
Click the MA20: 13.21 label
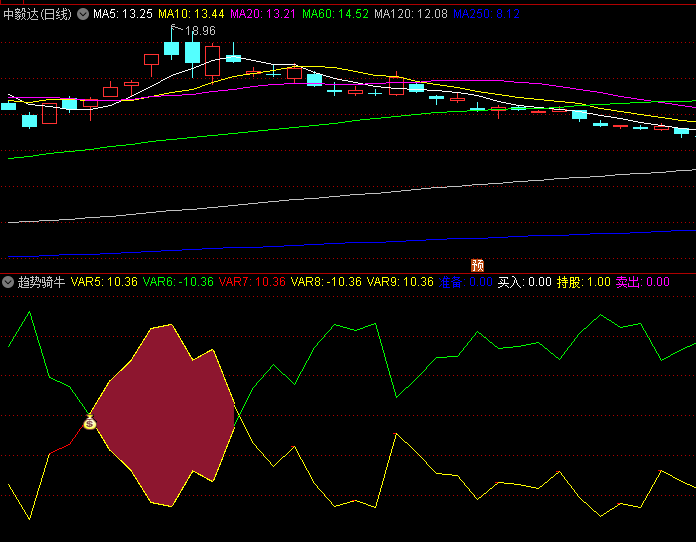[263, 14]
